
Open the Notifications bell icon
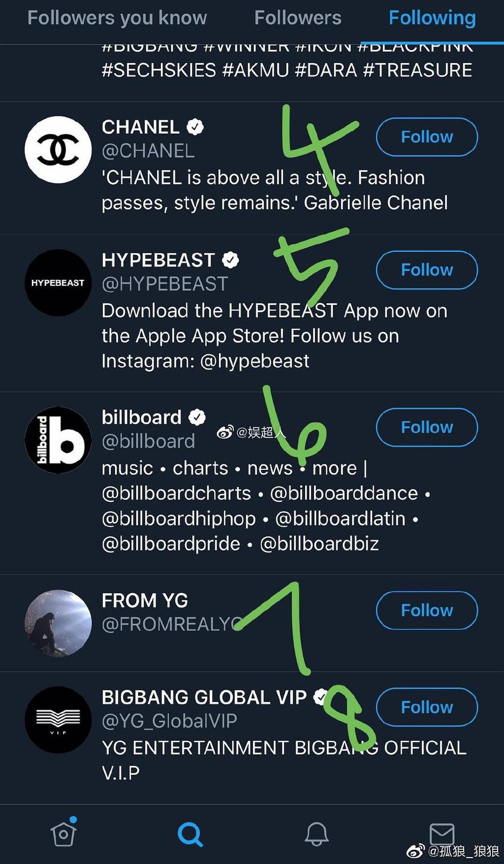(x=317, y=834)
